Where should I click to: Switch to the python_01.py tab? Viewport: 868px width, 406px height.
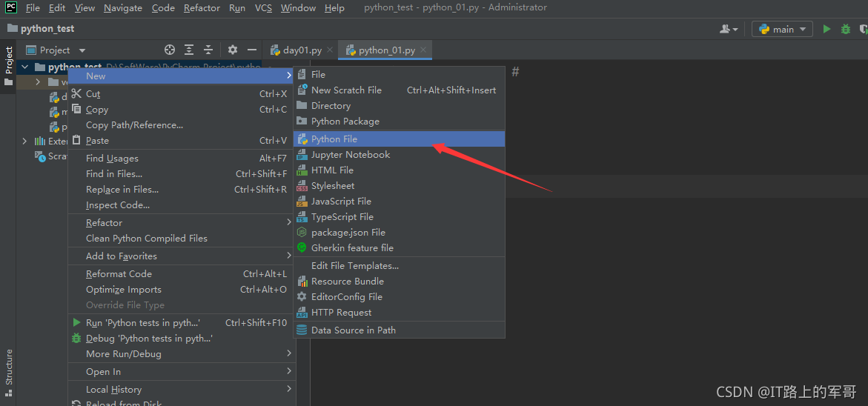[x=386, y=50]
